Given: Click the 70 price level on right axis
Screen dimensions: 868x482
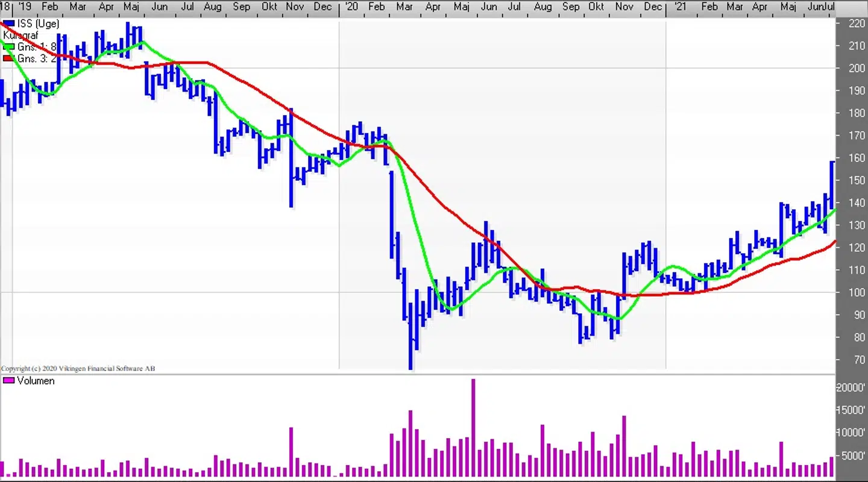Looking at the screenshot, I should (x=858, y=360).
